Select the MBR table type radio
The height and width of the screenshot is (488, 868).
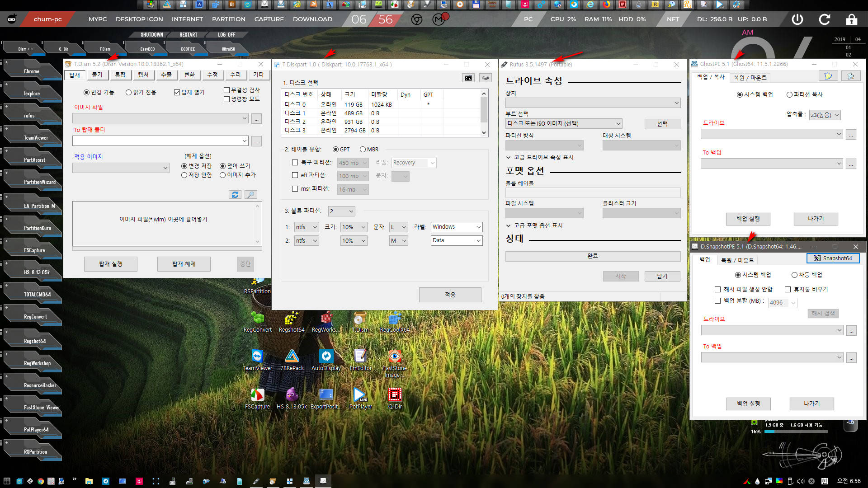[x=369, y=150]
